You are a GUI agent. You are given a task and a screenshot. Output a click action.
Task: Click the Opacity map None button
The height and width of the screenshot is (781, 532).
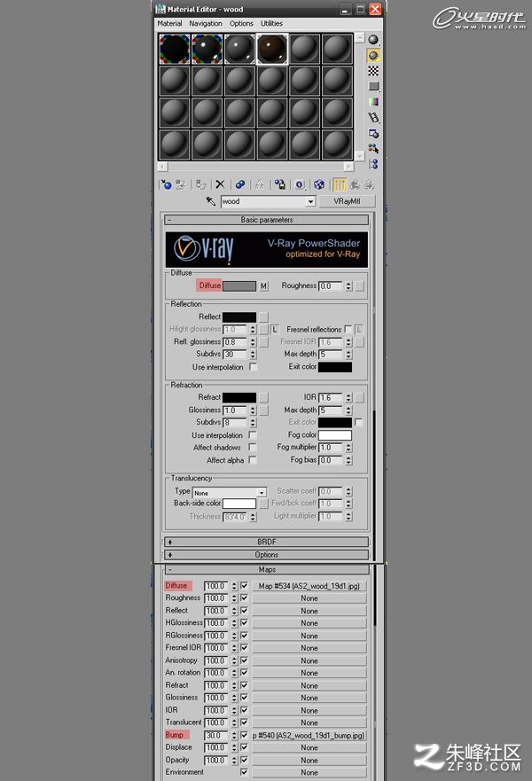click(x=309, y=760)
